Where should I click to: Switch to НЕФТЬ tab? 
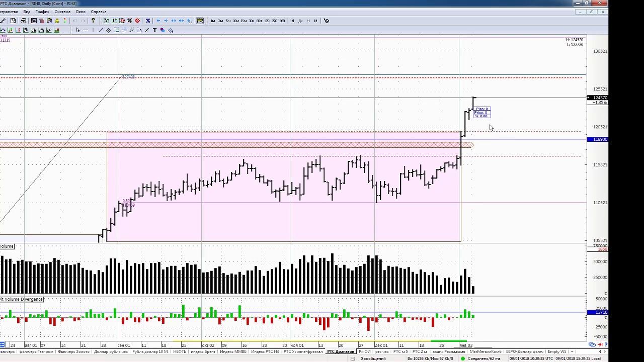(x=180, y=351)
